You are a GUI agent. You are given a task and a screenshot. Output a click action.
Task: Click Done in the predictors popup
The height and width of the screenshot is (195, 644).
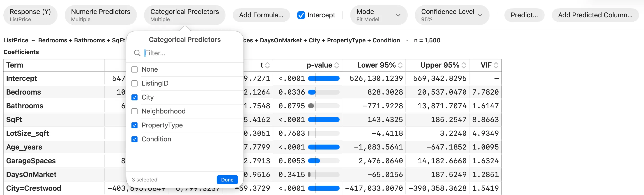(x=227, y=179)
